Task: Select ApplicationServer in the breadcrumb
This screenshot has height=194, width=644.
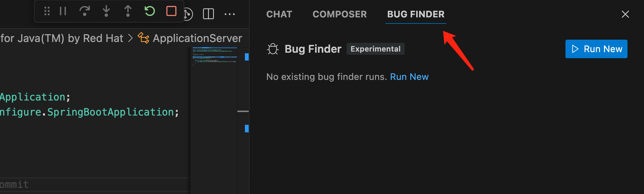Action: point(197,38)
